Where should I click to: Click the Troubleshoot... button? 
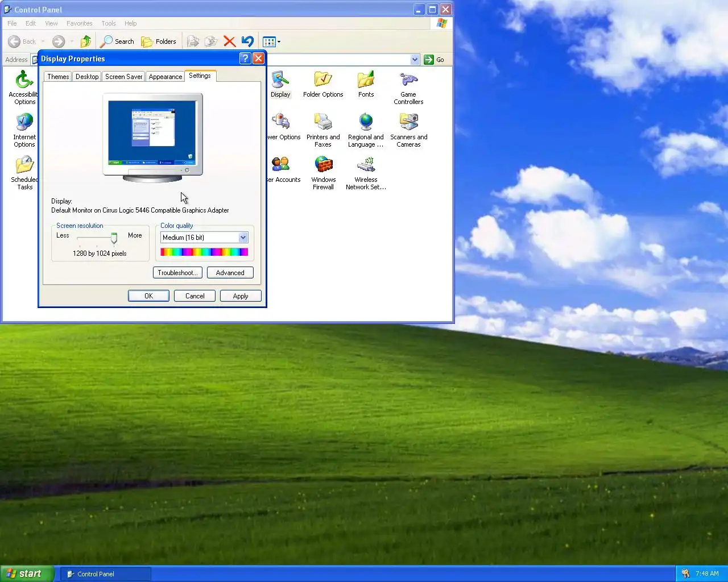pos(177,273)
